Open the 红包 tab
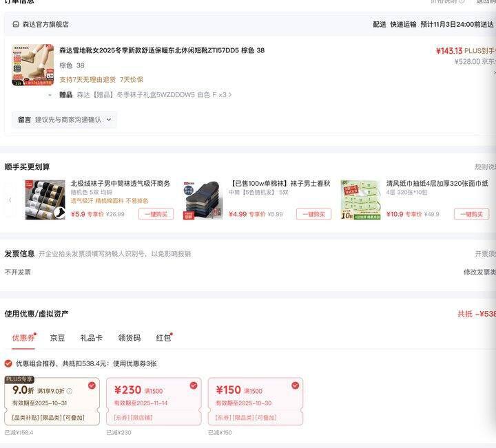 (164, 338)
